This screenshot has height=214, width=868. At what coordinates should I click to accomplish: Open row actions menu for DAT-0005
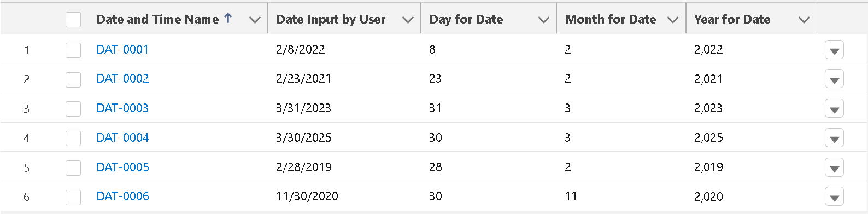834,167
